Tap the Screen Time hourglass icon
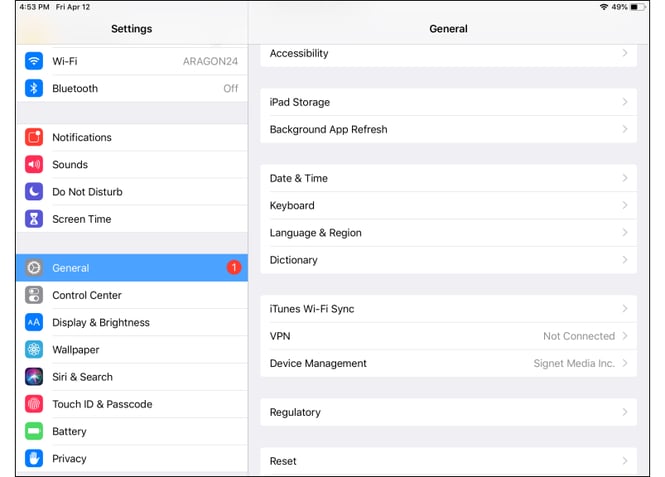This screenshot has width=665, height=477. click(x=34, y=219)
